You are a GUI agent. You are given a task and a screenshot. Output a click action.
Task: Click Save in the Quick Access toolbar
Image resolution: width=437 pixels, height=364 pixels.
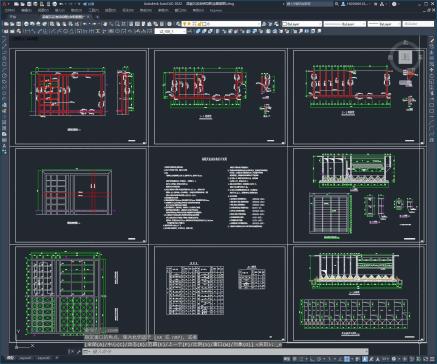[29, 4]
